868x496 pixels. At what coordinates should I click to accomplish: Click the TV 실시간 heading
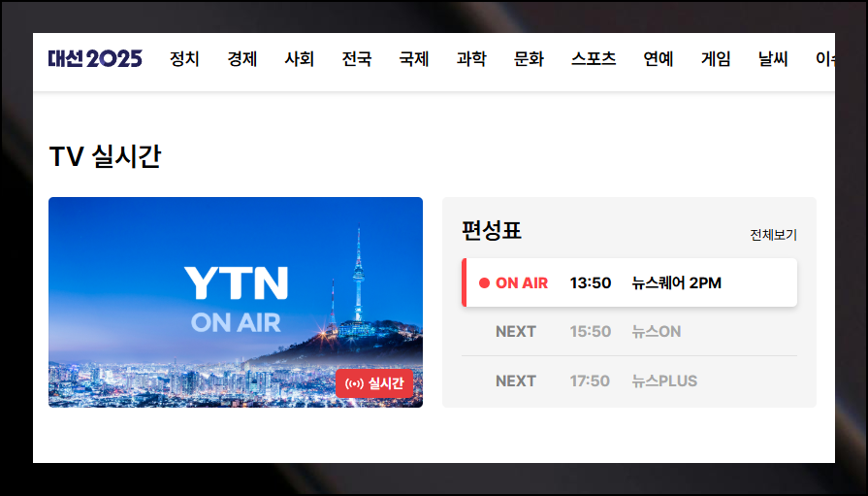click(x=105, y=156)
